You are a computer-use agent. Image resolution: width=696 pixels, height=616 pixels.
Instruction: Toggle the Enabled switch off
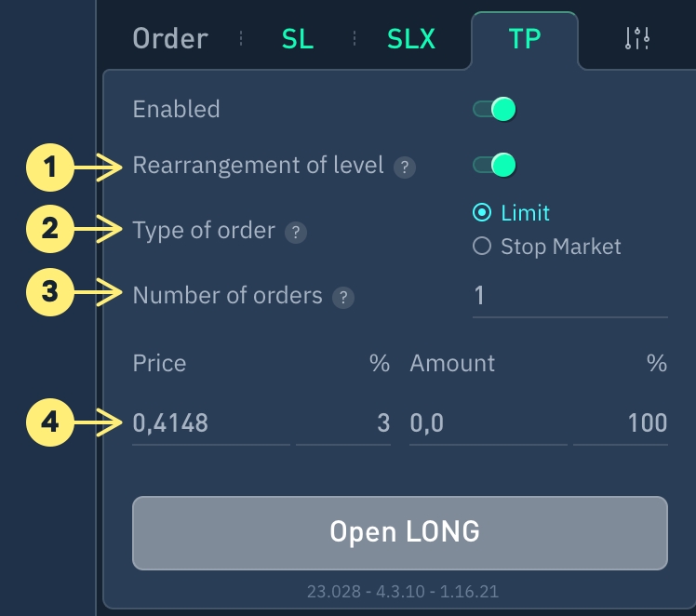click(494, 109)
